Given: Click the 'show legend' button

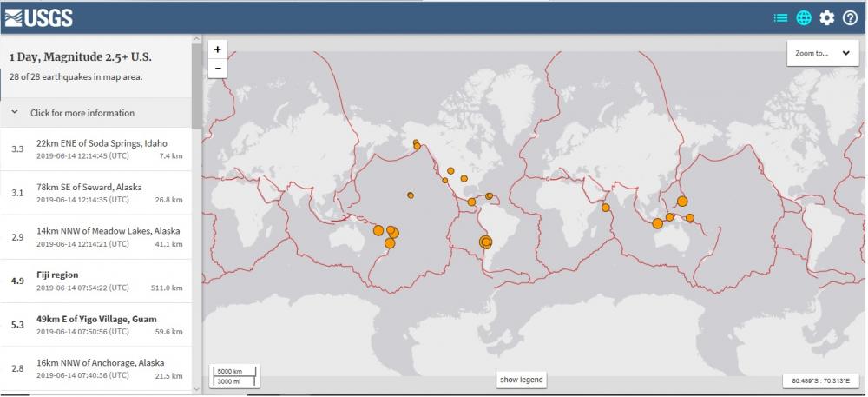Looking at the screenshot, I should pos(521,380).
